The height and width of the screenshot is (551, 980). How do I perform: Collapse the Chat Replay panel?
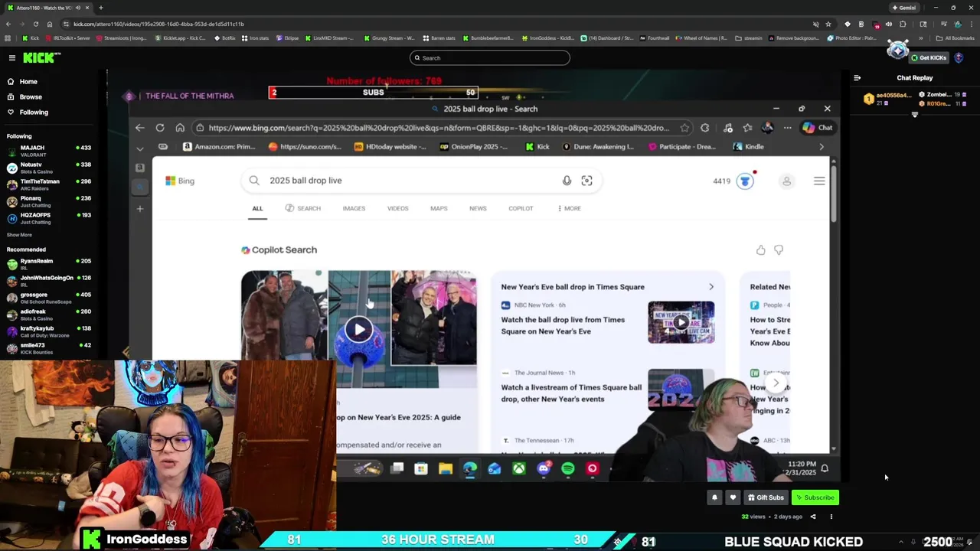click(857, 78)
